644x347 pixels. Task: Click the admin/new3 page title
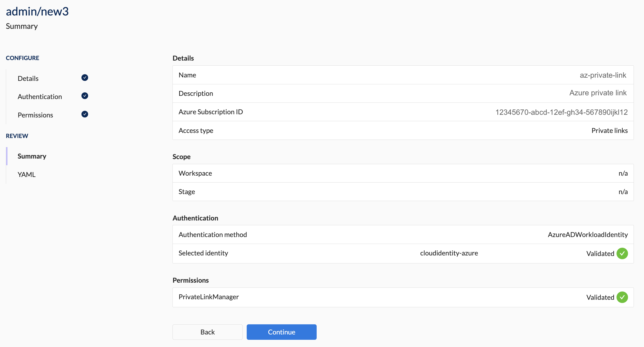[x=37, y=11]
